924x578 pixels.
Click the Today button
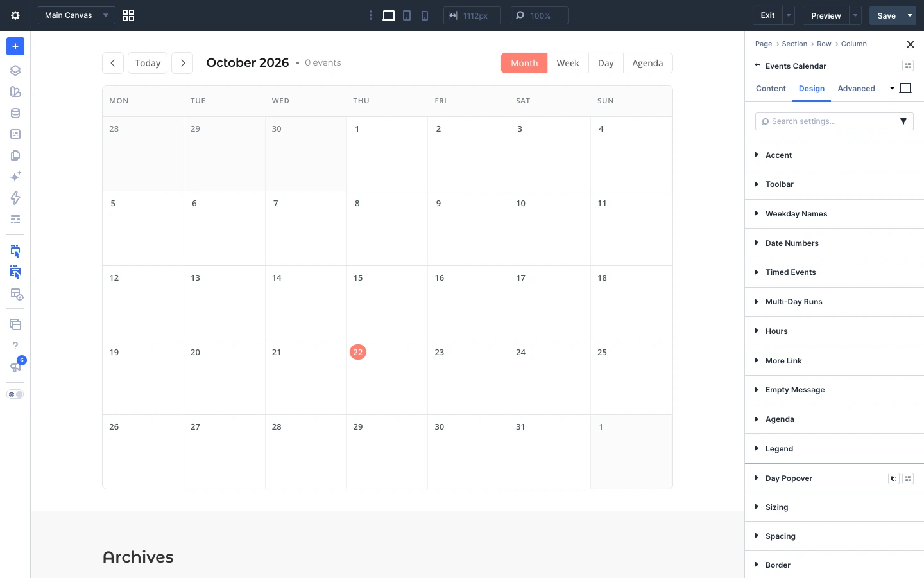click(x=148, y=63)
